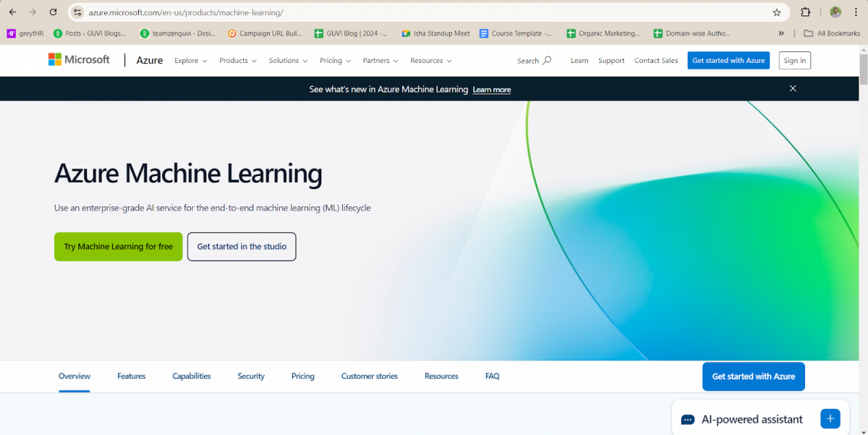Click Get started with Azure in page nav

coord(754,376)
